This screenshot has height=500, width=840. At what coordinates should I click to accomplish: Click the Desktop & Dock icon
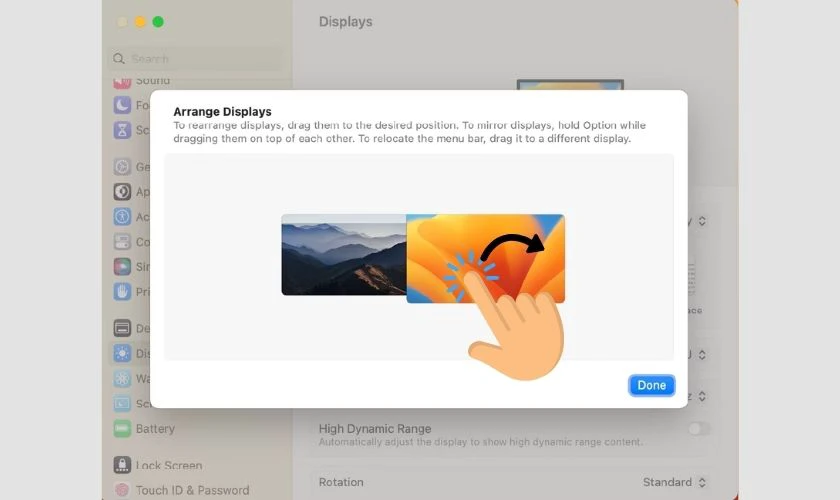click(122, 328)
